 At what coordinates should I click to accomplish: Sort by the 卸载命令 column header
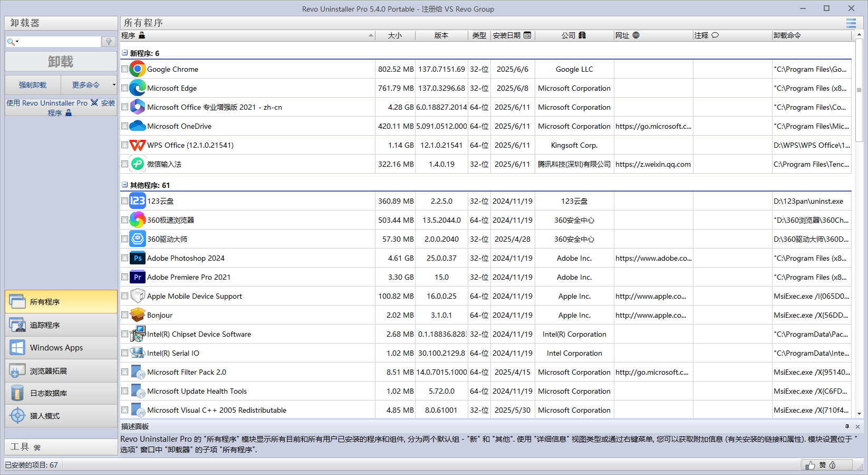coord(812,35)
